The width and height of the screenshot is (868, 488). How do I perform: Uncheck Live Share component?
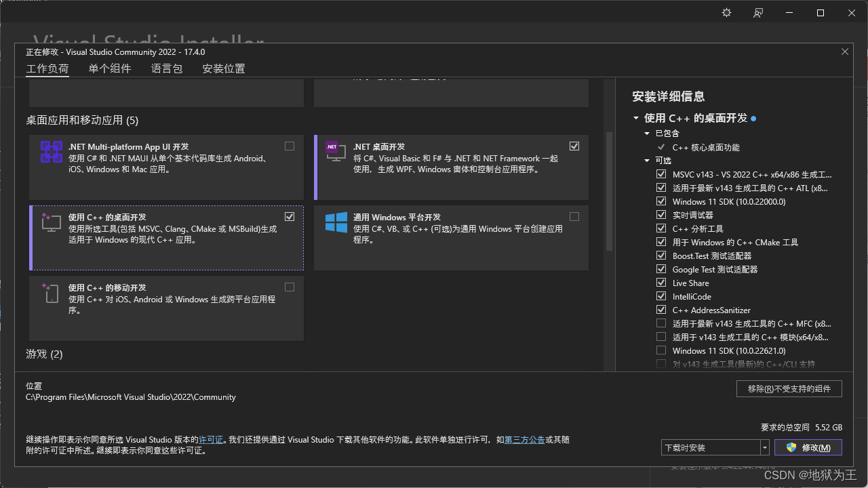tap(661, 283)
